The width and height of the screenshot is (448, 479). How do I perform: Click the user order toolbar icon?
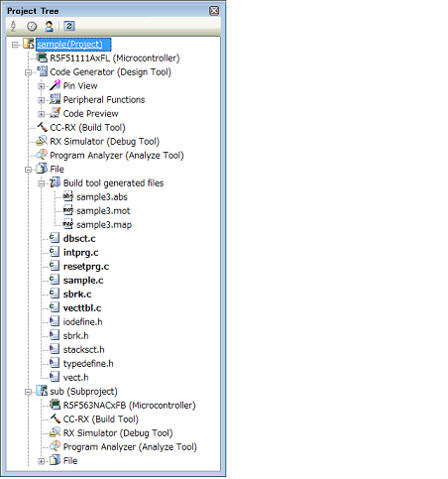49,26
